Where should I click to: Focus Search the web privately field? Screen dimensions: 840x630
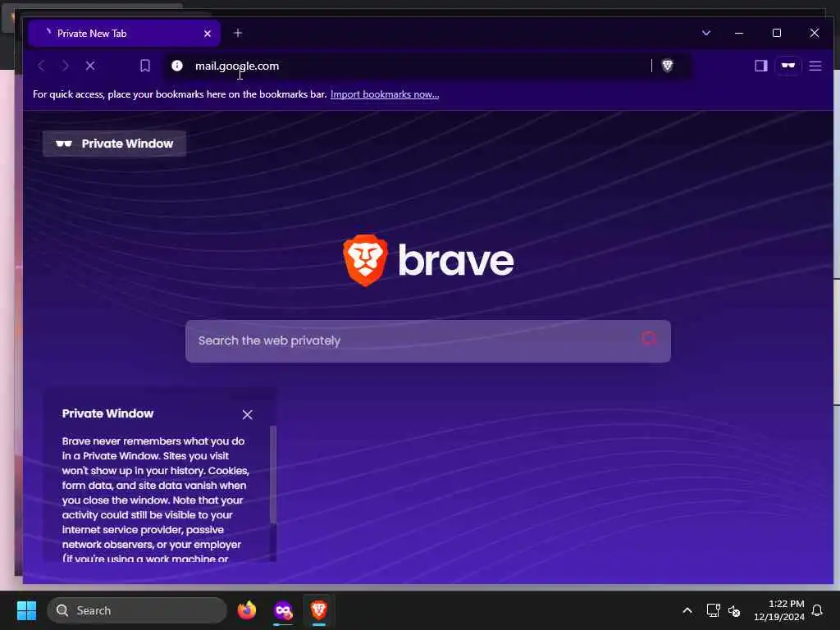point(427,341)
